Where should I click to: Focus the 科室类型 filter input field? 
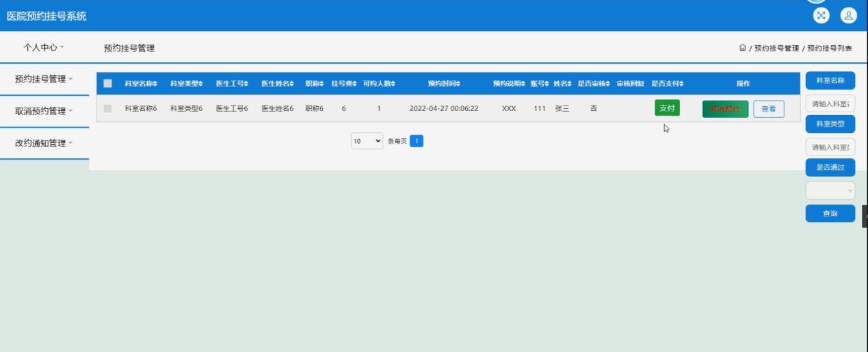(830, 147)
